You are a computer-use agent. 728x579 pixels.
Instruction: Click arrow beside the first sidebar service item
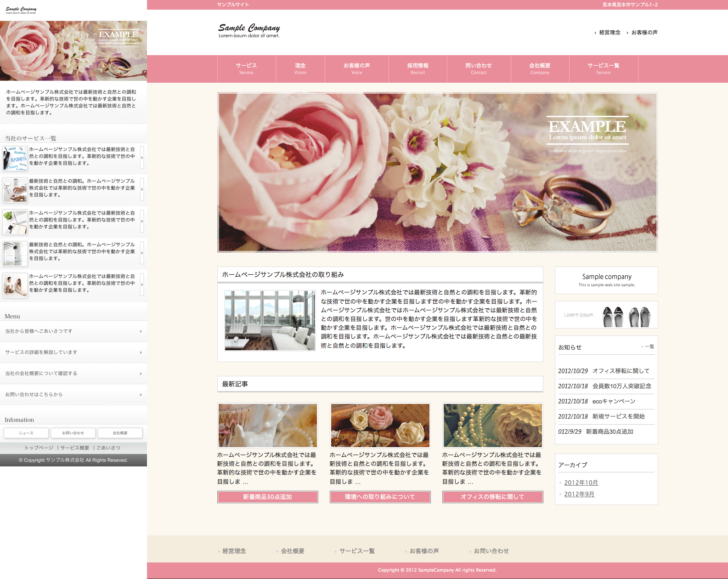click(x=142, y=158)
